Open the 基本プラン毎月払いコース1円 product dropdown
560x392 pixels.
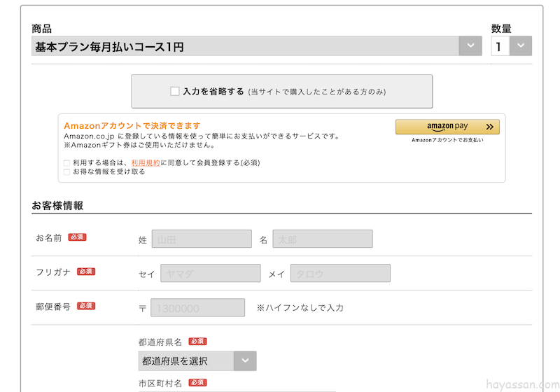(245, 46)
